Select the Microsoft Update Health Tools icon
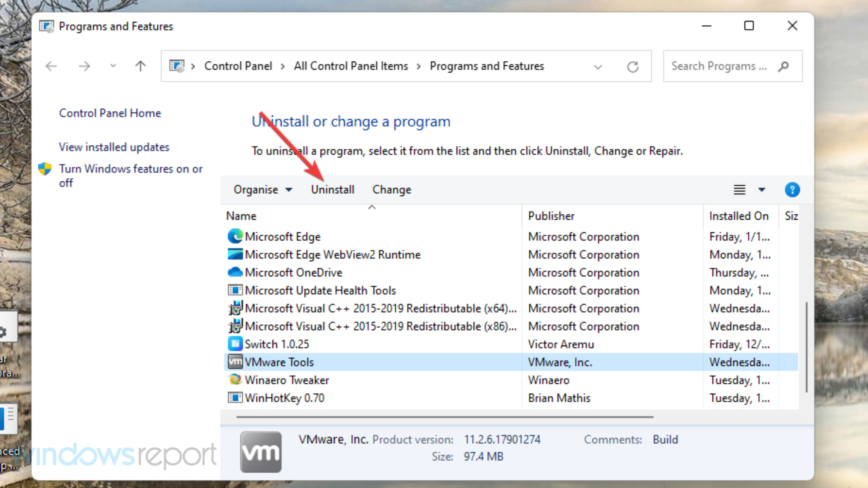Viewport: 868px width, 488px height. pyautogui.click(x=235, y=290)
